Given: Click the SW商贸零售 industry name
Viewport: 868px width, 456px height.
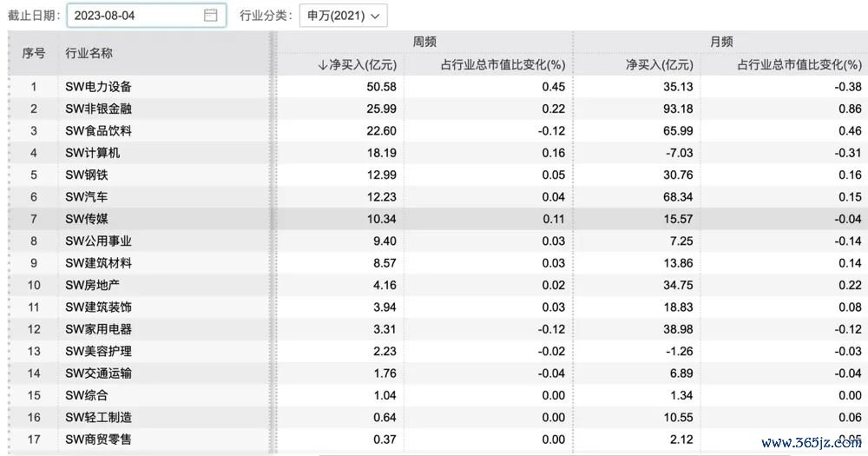Looking at the screenshot, I should (x=99, y=439).
